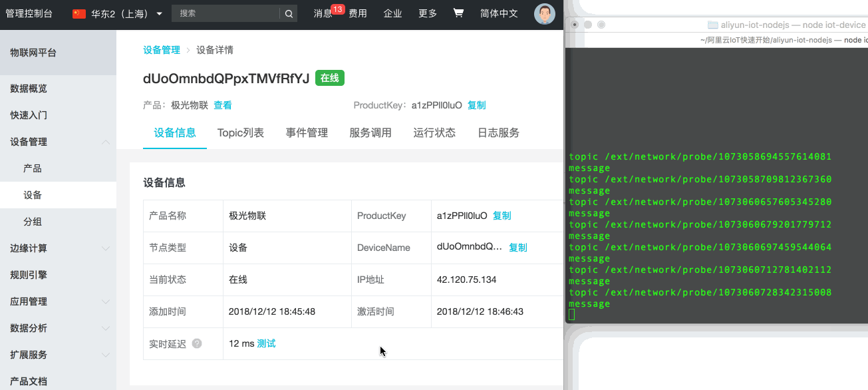Open the shopping cart icon
This screenshot has width=868, height=390.
pos(458,13)
